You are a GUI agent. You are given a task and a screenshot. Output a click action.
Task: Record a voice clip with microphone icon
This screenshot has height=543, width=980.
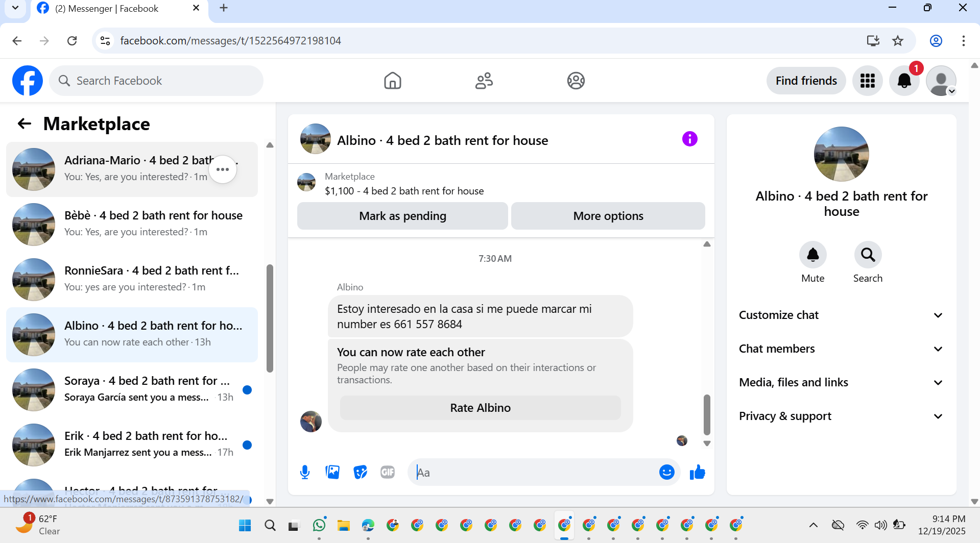[305, 472]
